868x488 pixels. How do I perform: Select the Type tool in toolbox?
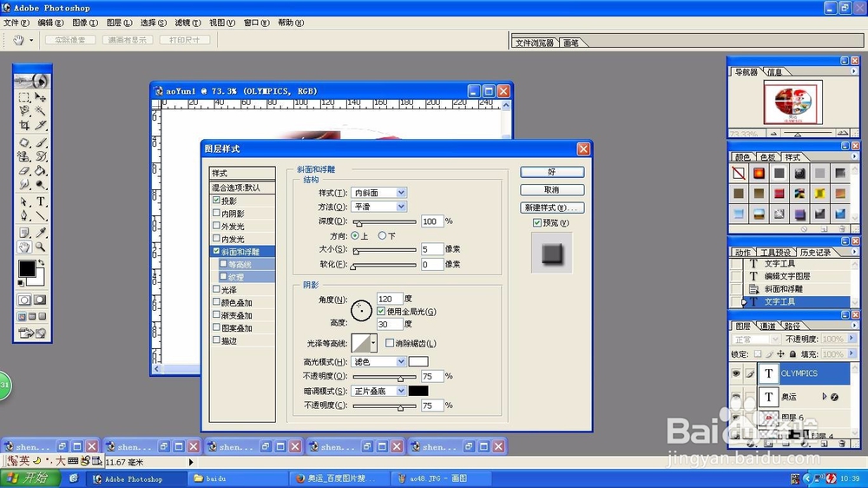pos(41,201)
